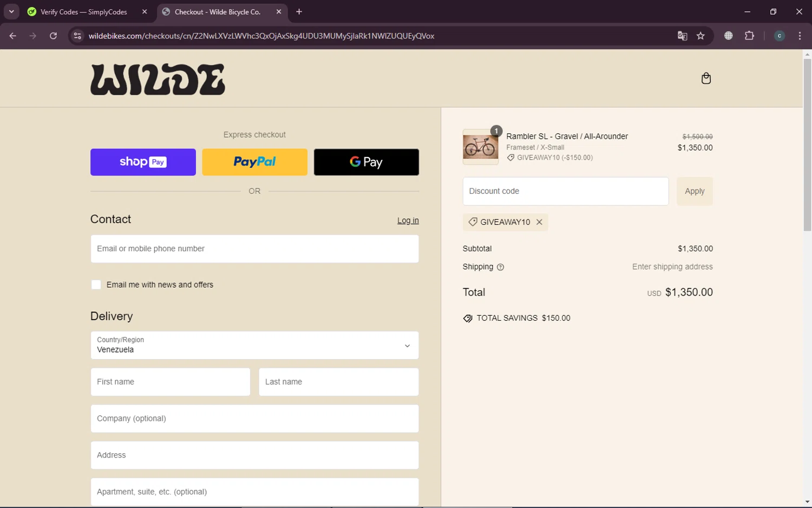Click the Company (optional) field
The image size is (812, 508).
coord(254,419)
